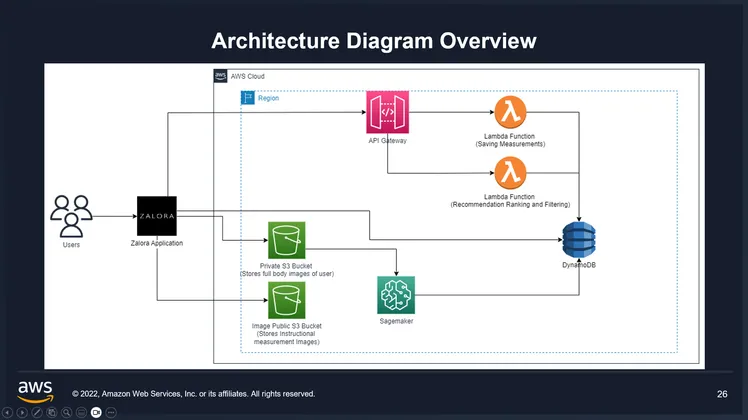The height and width of the screenshot is (420, 748).
Task: Click 'Lambda Function (Saving Measurements)' label
Action: [510, 140]
